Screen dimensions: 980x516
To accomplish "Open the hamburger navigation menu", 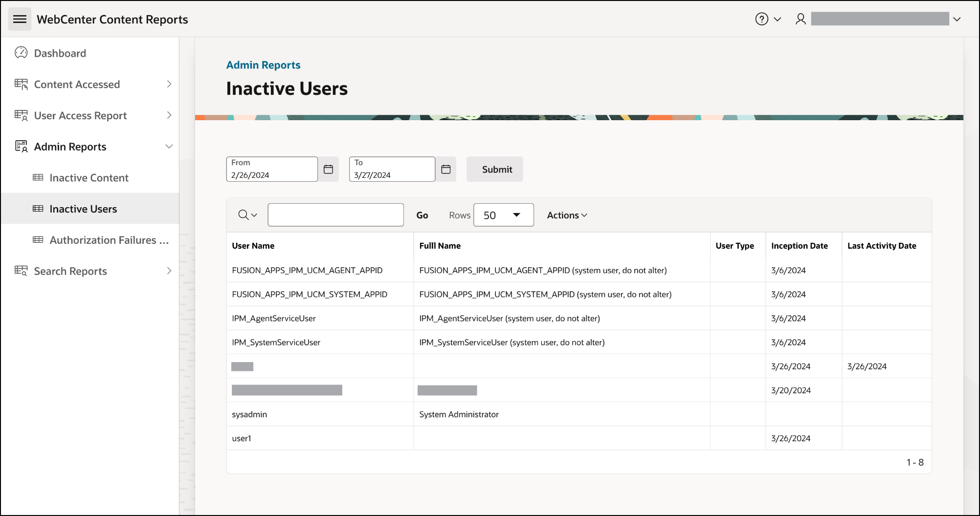I will click(x=20, y=19).
